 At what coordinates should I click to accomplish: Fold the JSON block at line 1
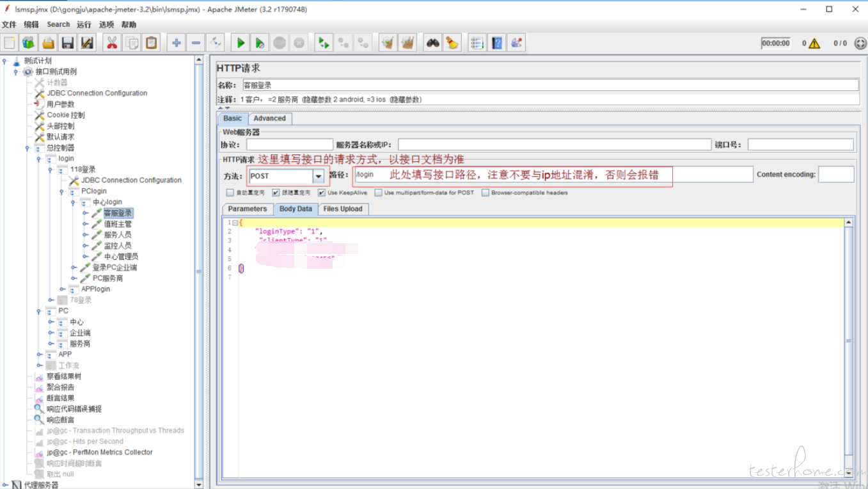coord(235,223)
